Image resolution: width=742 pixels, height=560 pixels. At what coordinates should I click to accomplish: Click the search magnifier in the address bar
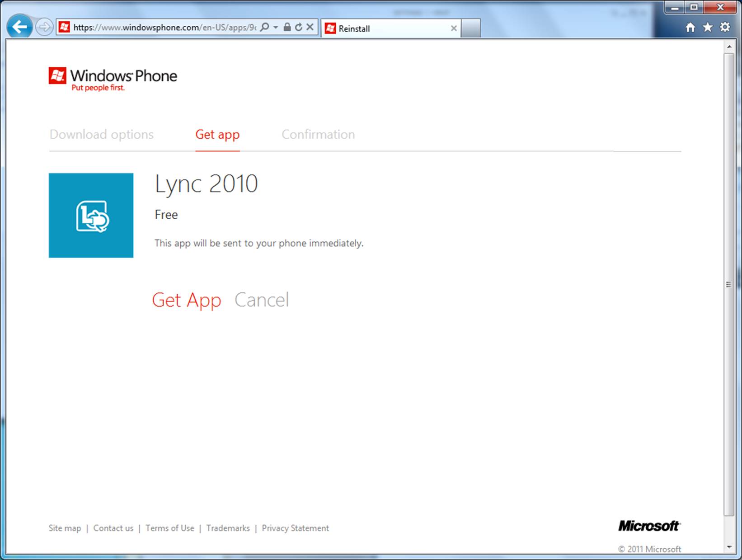(265, 27)
